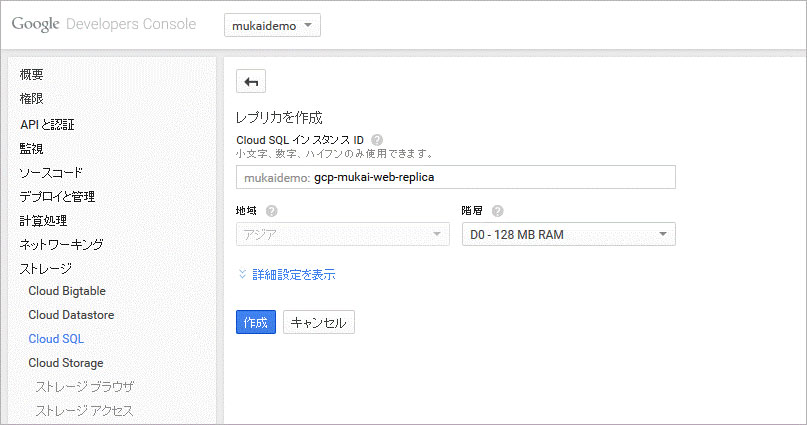Open ストレージ アクセス in the sidebar
The height and width of the screenshot is (425, 807).
[84, 411]
